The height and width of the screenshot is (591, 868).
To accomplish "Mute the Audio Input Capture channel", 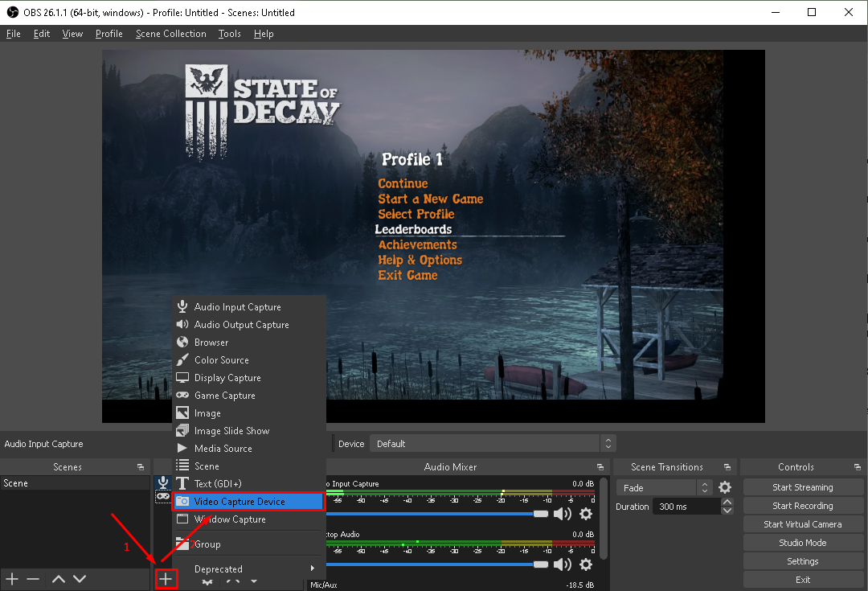I will (563, 514).
